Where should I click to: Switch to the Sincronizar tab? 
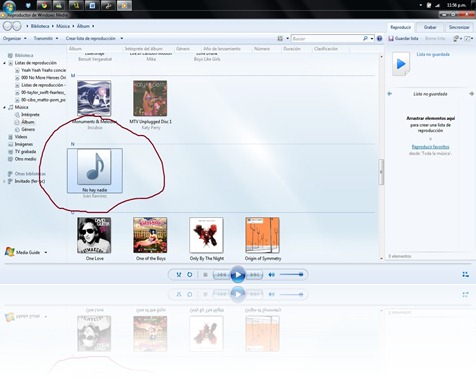[459, 27]
